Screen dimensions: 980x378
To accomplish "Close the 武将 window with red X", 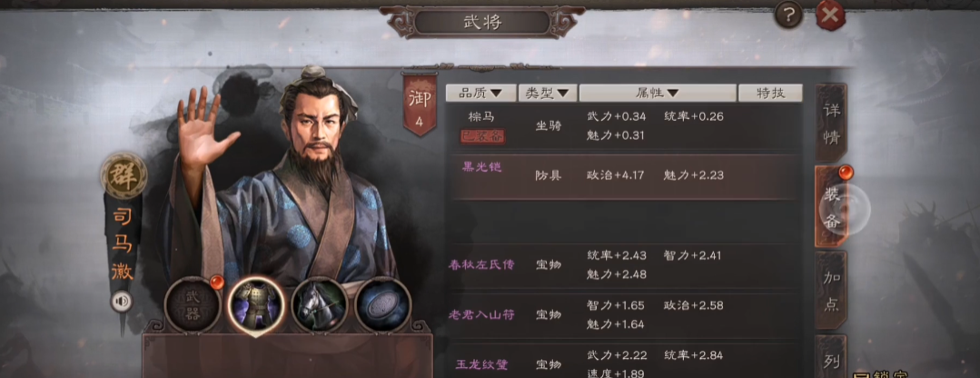I will tap(830, 15).
